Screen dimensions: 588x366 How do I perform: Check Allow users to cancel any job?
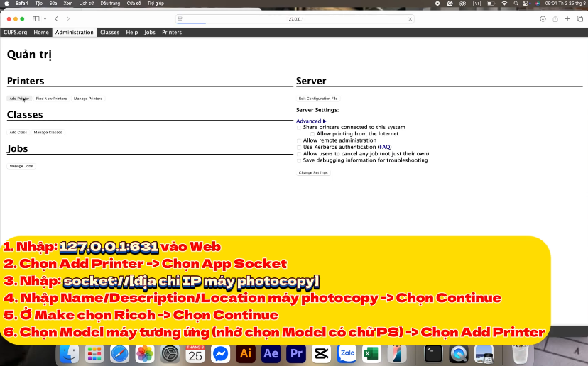299,154
